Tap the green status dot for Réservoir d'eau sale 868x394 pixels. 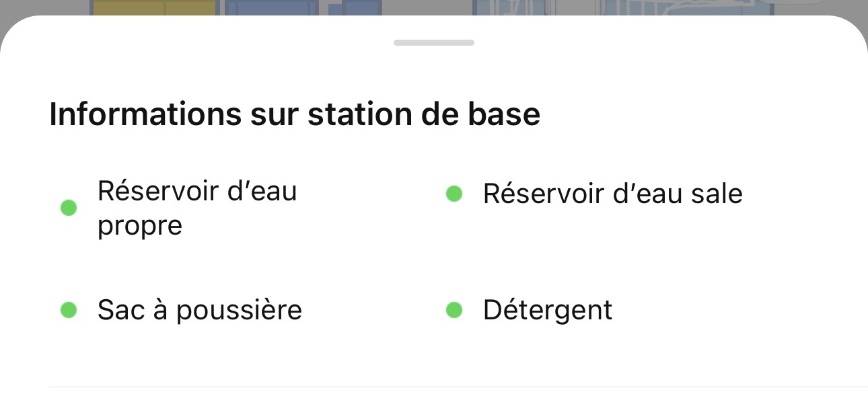(454, 194)
